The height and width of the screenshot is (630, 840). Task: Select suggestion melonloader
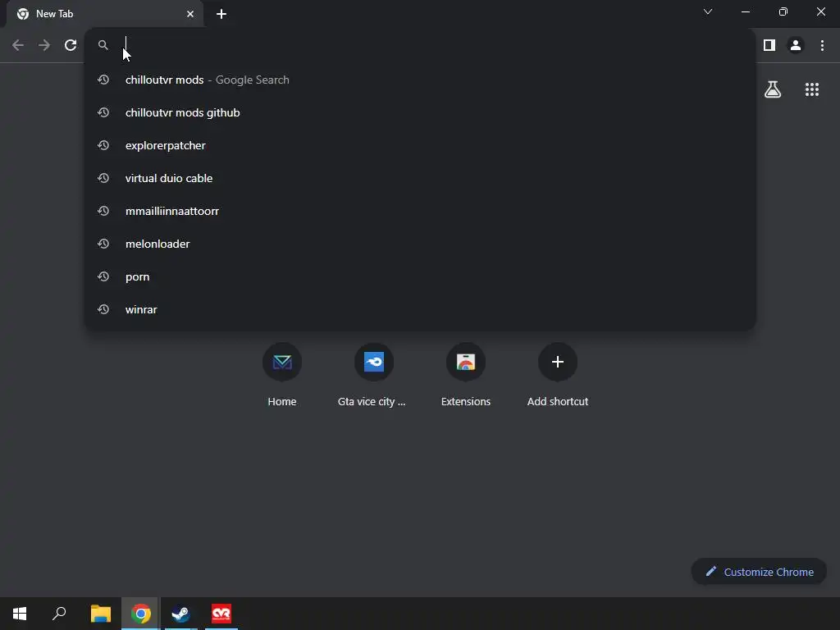click(421, 244)
